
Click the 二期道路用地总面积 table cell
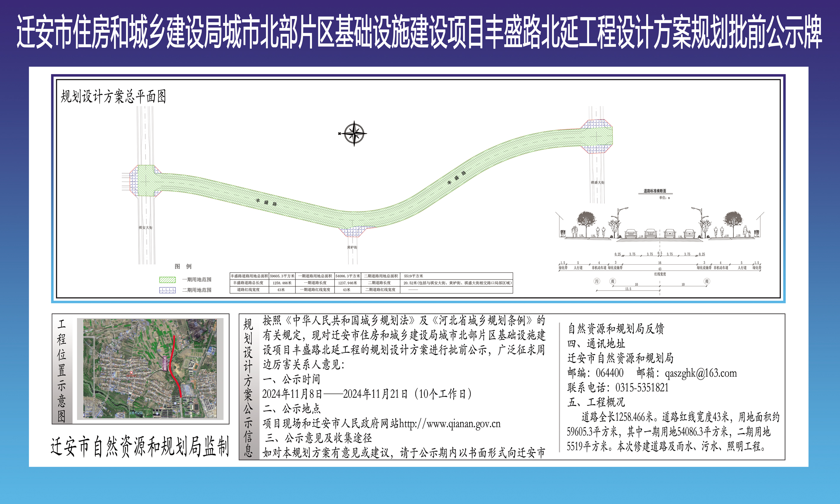coord(381,276)
